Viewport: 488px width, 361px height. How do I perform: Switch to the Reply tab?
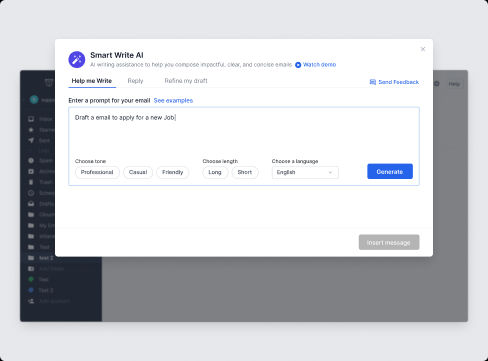point(135,81)
